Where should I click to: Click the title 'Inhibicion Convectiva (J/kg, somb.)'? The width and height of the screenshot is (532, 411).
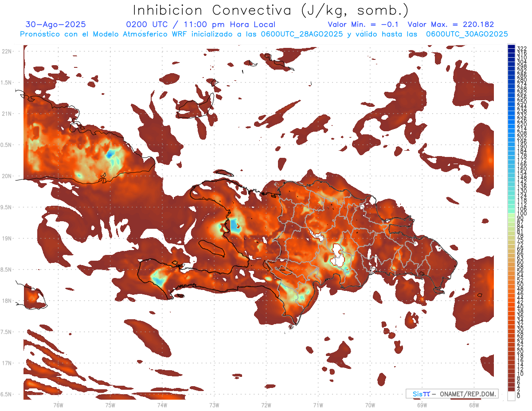(x=271, y=11)
